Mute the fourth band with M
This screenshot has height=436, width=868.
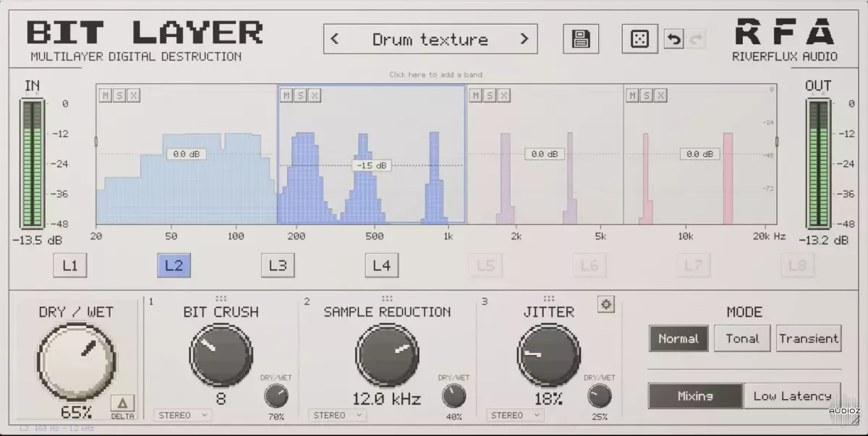(632, 95)
